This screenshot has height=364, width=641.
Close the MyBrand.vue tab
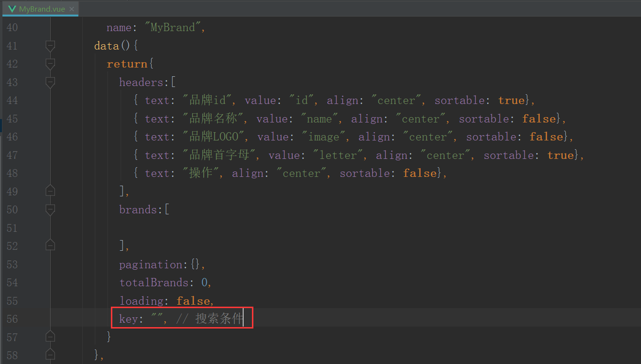pyautogui.click(x=72, y=9)
